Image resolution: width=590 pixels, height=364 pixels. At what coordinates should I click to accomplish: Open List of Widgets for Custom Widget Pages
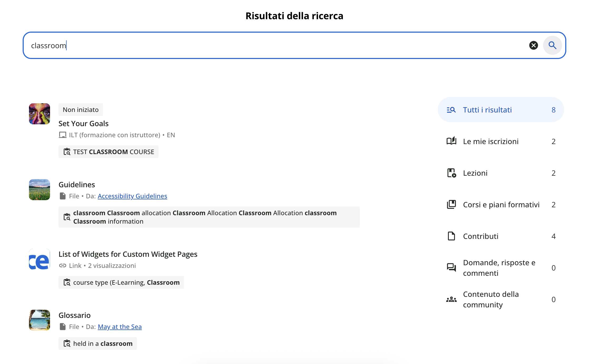coord(128,254)
